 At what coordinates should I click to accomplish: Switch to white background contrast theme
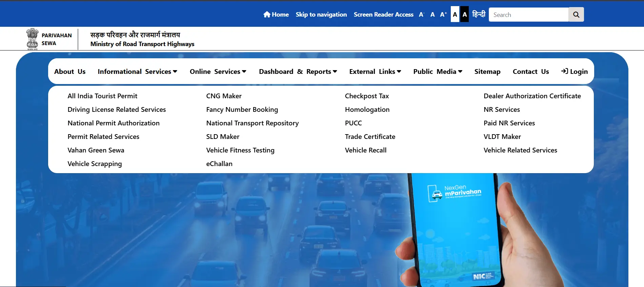(455, 14)
